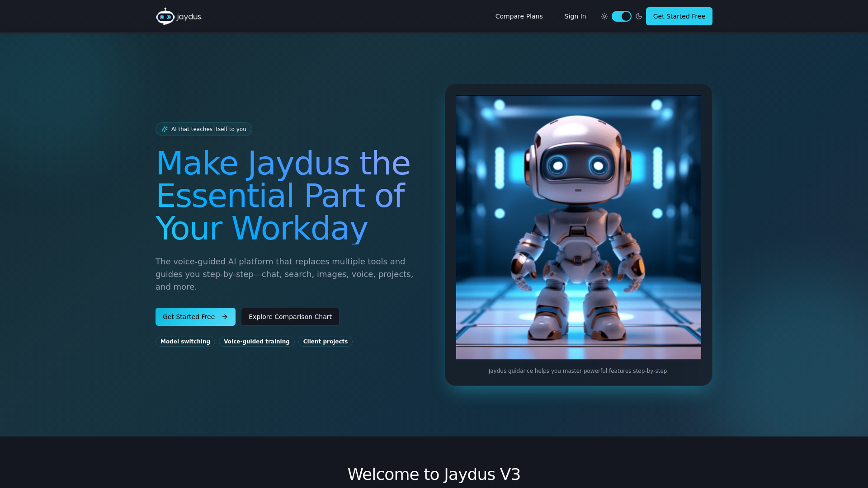Click the Jaydus robot logo icon
Screen dimensions: 868x488
pos(165,16)
